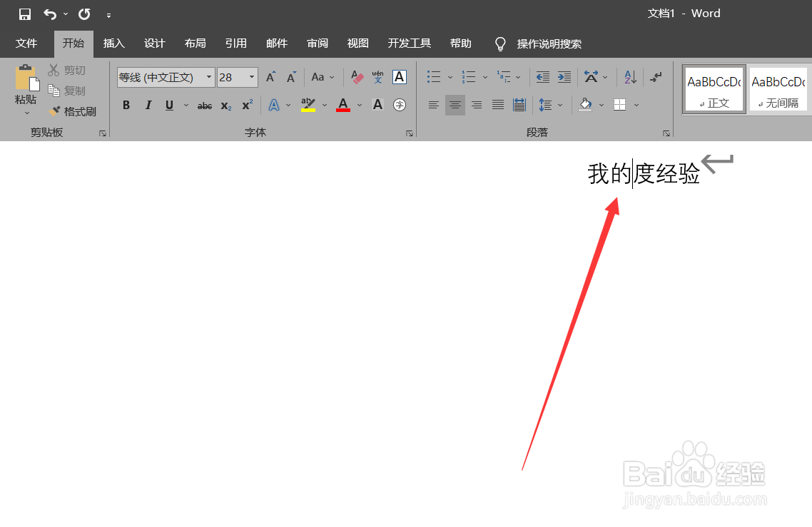The height and width of the screenshot is (527, 812).
Task: Switch to the 插入 ribbon tab
Action: click(x=113, y=44)
